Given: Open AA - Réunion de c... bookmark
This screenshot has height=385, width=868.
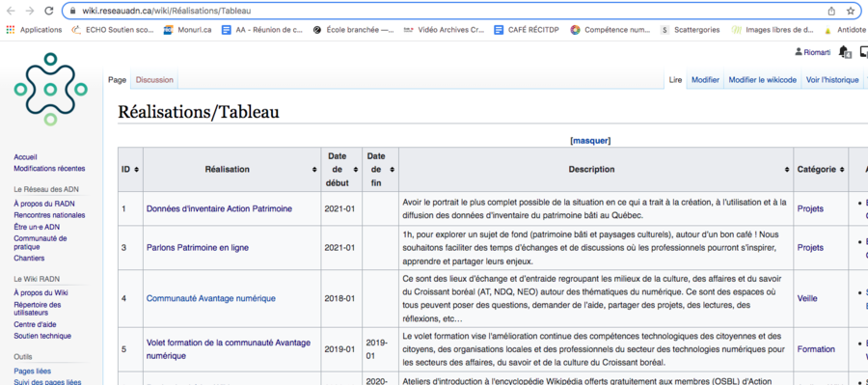Looking at the screenshot, I should pyautogui.click(x=262, y=30).
